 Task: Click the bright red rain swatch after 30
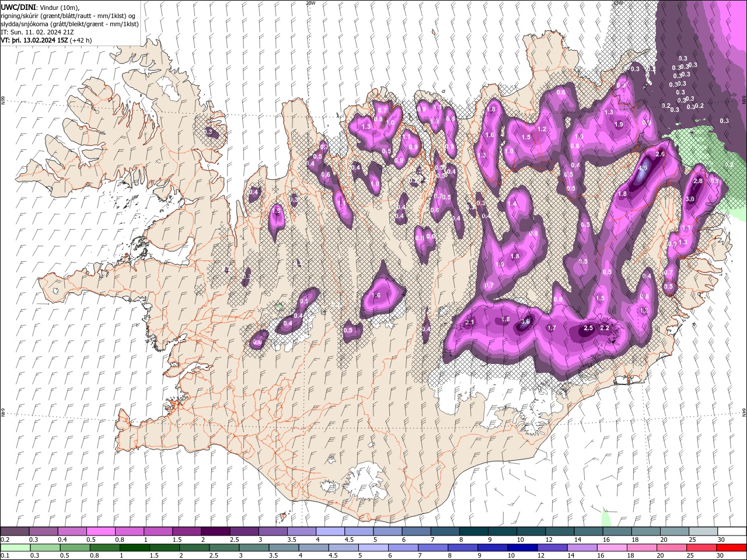(x=732, y=548)
